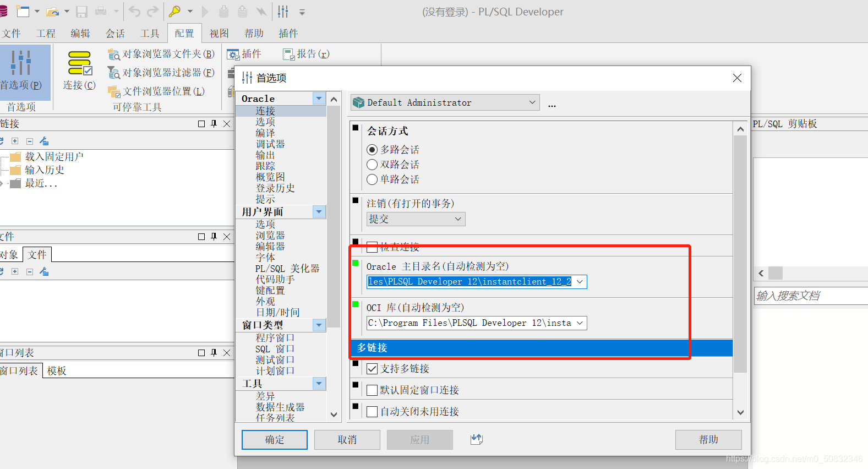
Task: Toggle 默认固定窗口连接 checkbox
Action: 372,390
